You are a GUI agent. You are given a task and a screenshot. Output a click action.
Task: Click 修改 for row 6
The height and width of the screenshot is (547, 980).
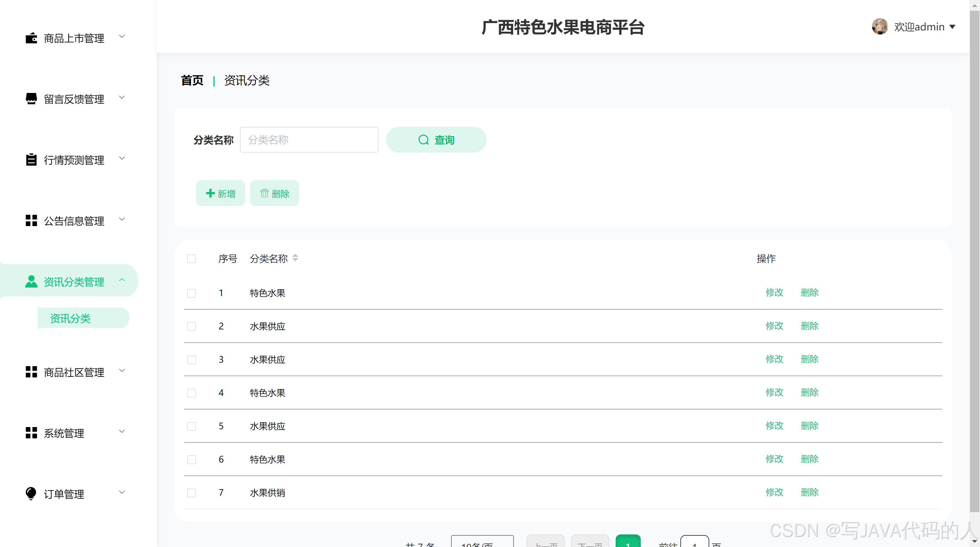coord(774,459)
